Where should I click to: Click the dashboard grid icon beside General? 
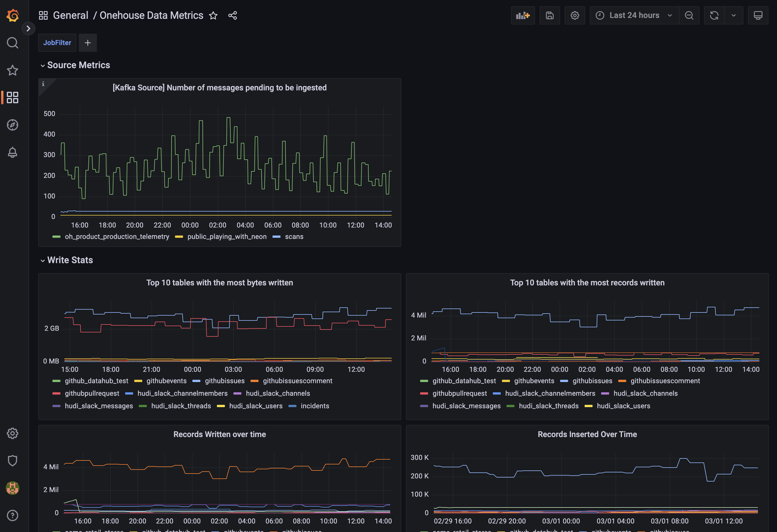click(43, 15)
